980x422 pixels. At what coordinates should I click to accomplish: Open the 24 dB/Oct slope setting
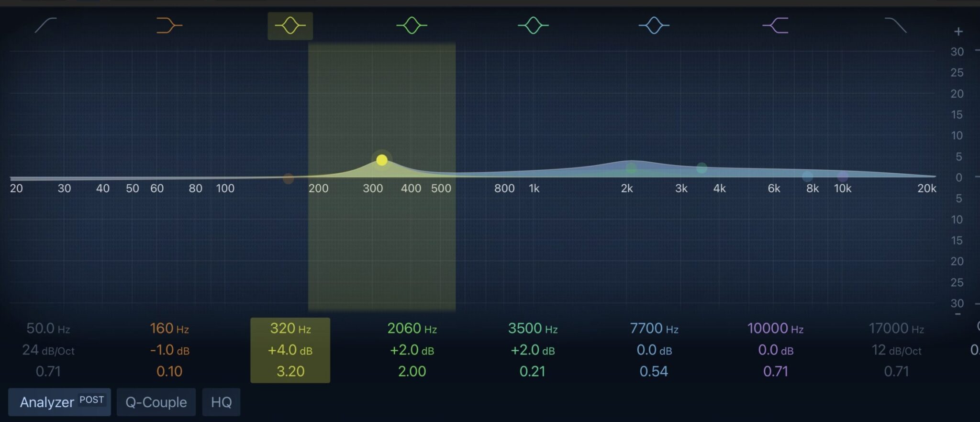pos(48,350)
